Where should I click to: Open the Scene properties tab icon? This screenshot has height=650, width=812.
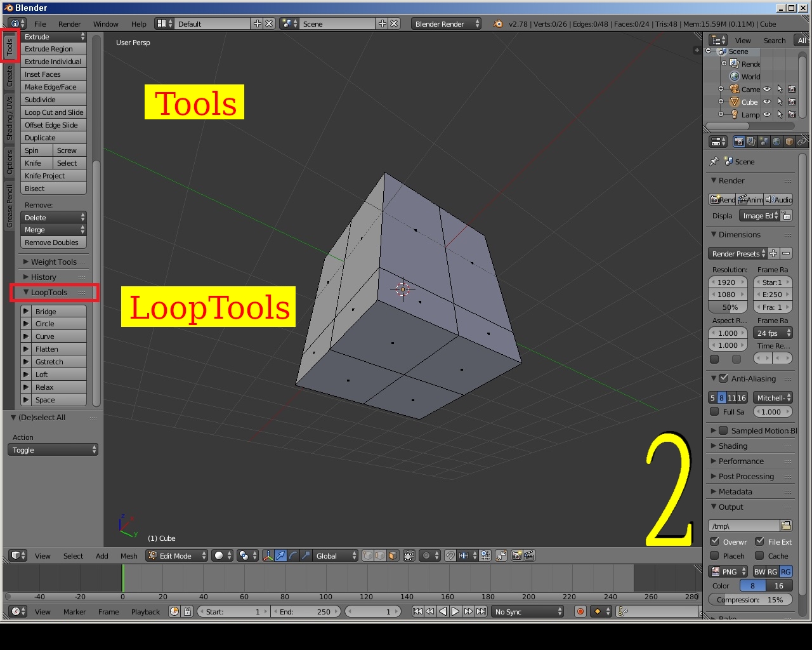(x=764, y=142)
